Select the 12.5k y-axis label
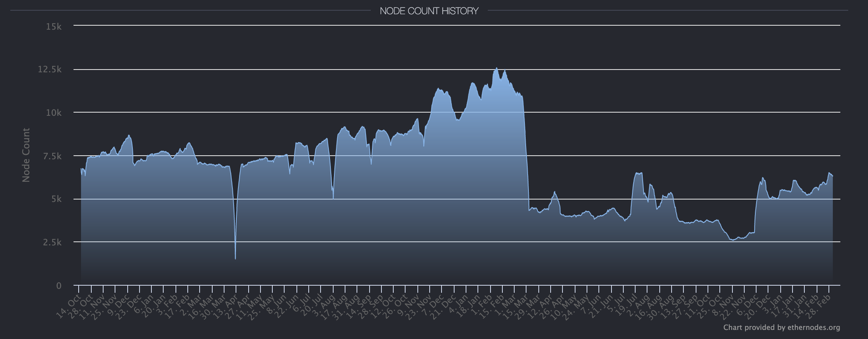The image size is (868, 339). coord(50,70)
